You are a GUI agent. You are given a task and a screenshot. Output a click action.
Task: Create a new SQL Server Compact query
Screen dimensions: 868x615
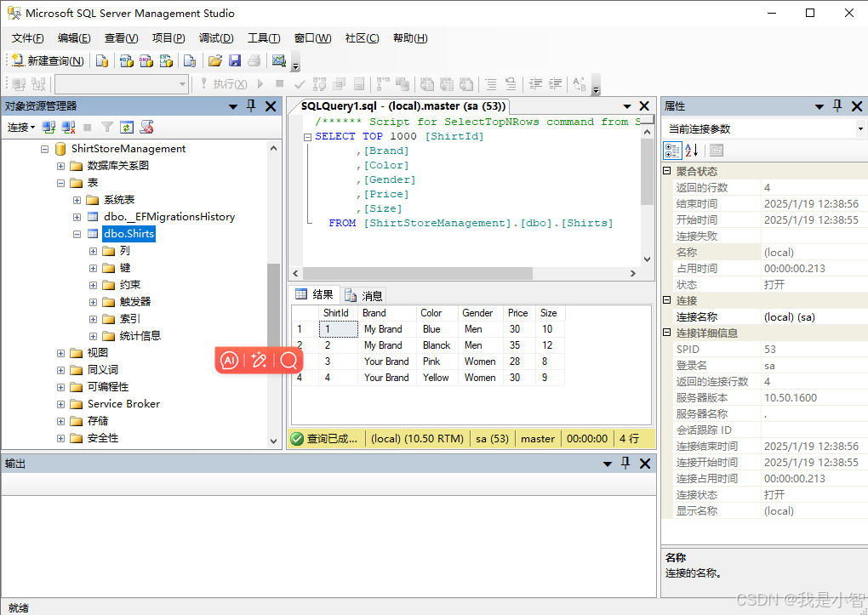point(190,60)
